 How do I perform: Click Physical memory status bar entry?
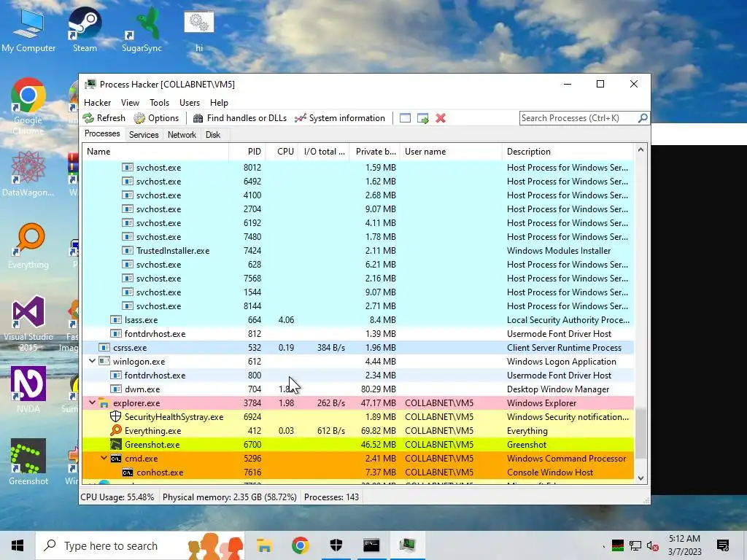[x=230, y=497]
